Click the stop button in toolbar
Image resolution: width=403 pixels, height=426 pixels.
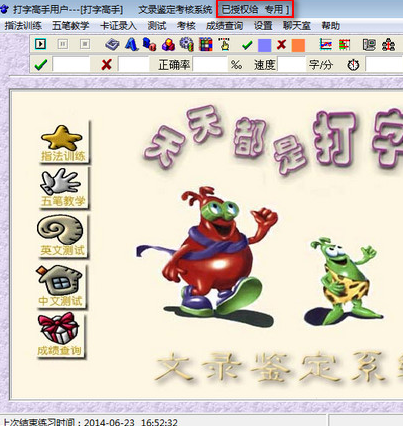tap(85, 44)
